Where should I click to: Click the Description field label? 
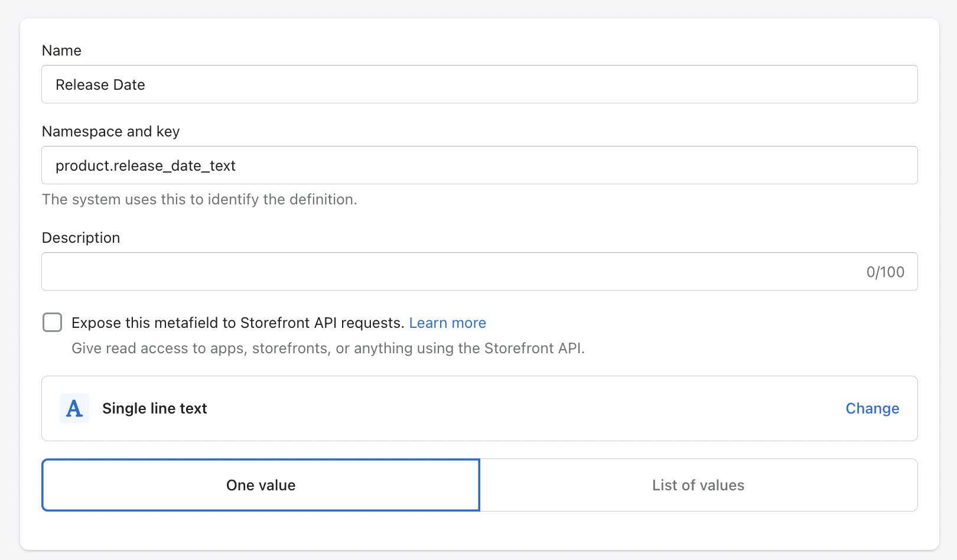[x=81, y=238]
